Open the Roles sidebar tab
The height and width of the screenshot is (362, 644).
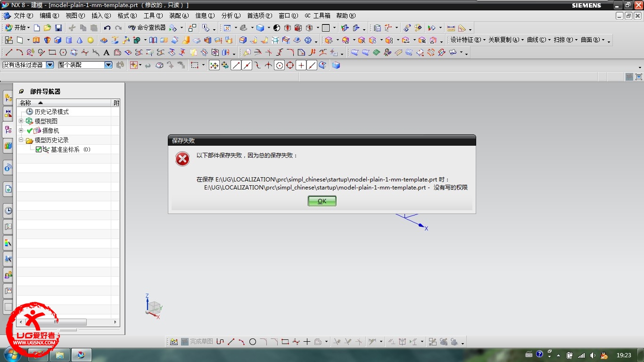tap(8, 274)
